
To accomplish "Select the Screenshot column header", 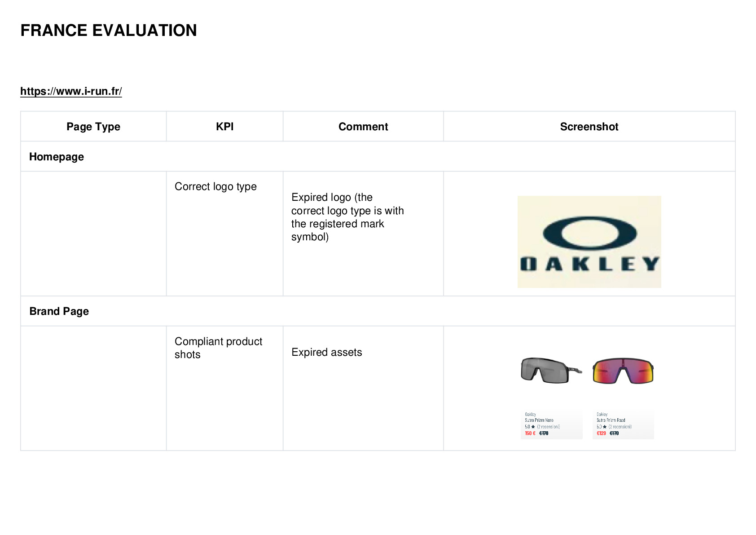I will tap(589, 127).
